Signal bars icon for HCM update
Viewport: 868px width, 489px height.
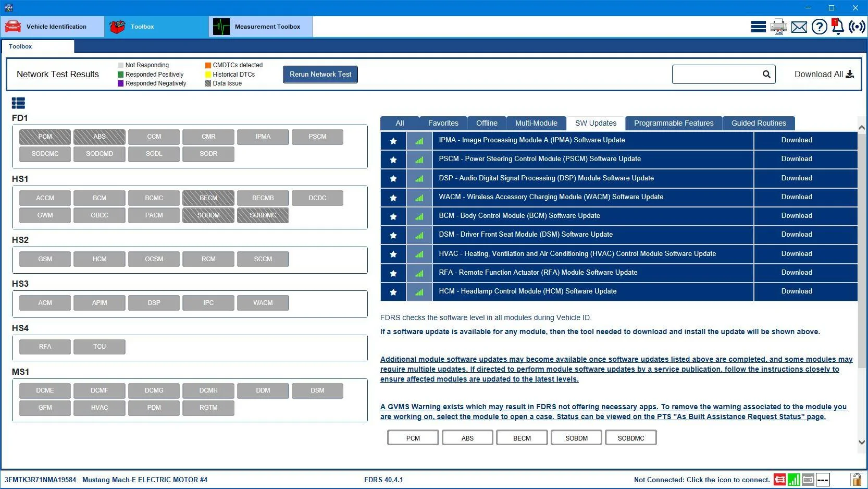(419, 292)
